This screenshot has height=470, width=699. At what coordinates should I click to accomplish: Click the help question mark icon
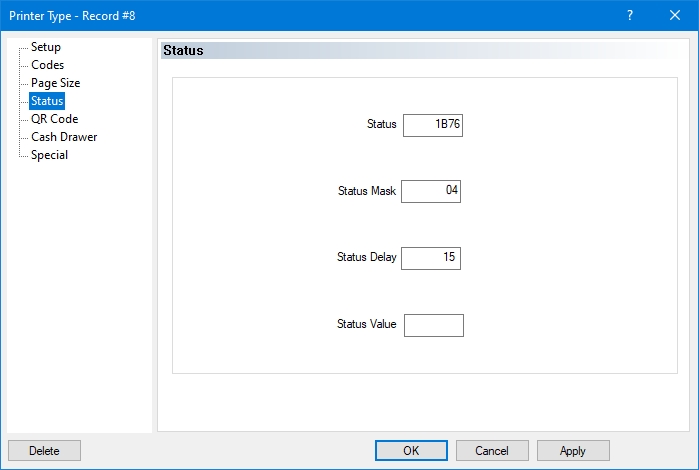coord(629,15)
